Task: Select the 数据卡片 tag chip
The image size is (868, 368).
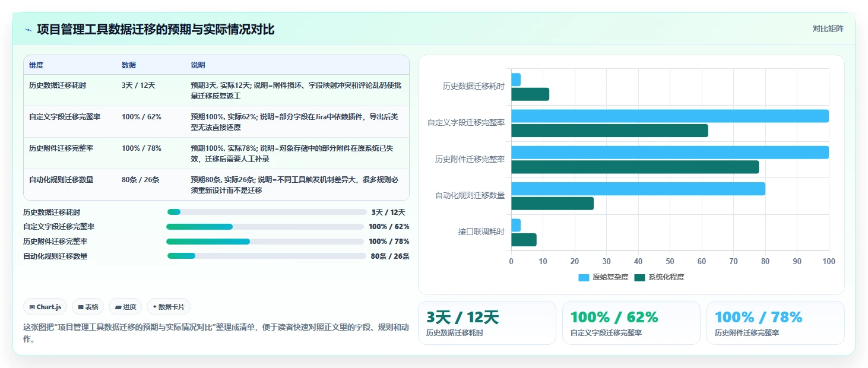Action: pyautogui.click(x=169, y=307)
